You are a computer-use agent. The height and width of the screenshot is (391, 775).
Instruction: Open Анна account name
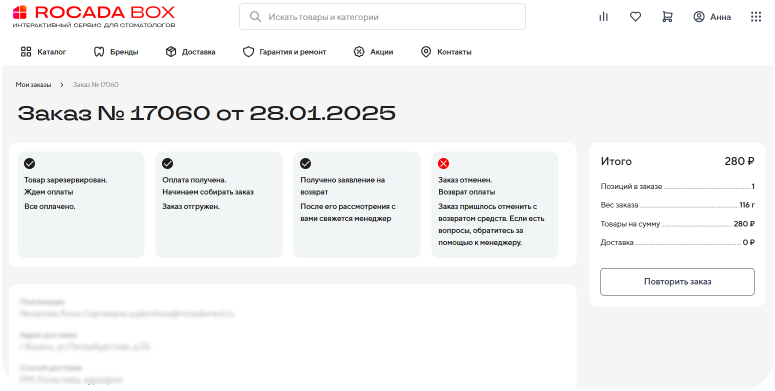click(720, 17)
